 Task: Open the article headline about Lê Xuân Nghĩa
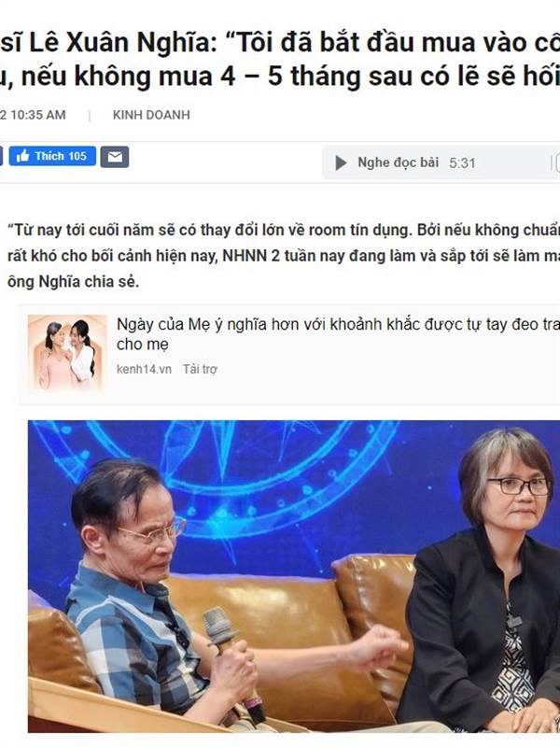280,60
